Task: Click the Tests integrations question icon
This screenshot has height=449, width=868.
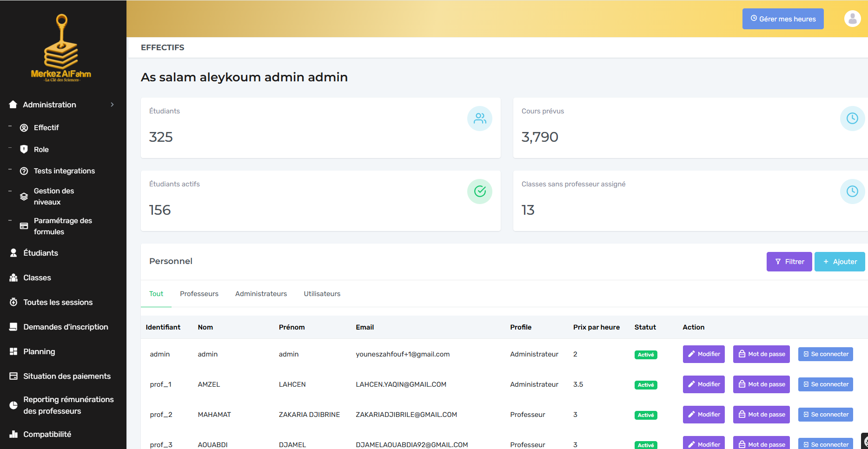Action: tap(24, 171)
